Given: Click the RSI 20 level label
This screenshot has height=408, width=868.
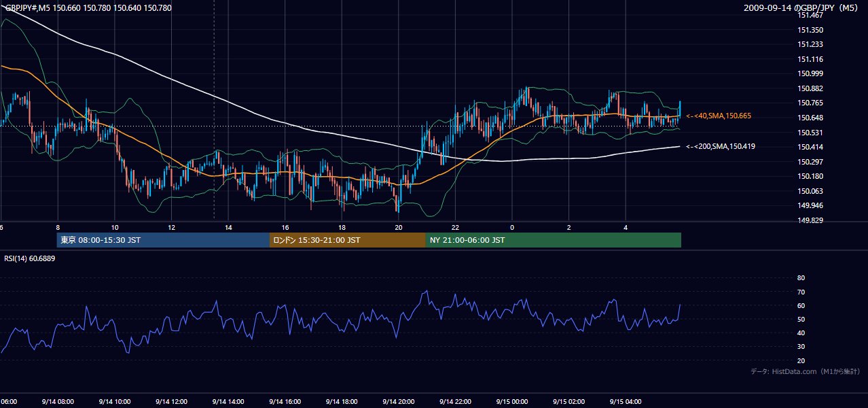Looking at the screenshot, I should [x=801, y=360].
